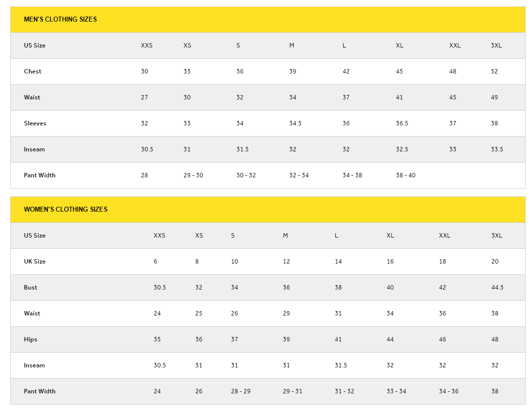532x410 pixels.
Task: Click Men's Sleeves value 34.5
Action: click(x=295, y=123)
